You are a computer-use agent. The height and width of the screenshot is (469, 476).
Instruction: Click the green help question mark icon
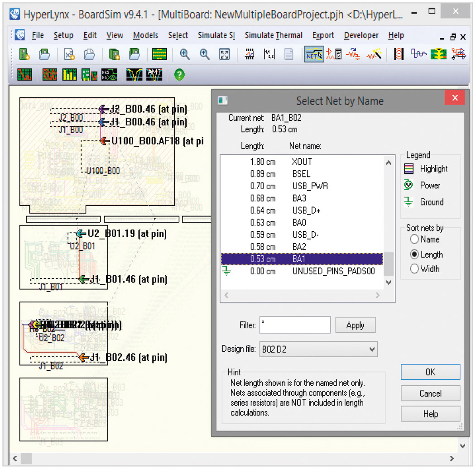point(179,75)
